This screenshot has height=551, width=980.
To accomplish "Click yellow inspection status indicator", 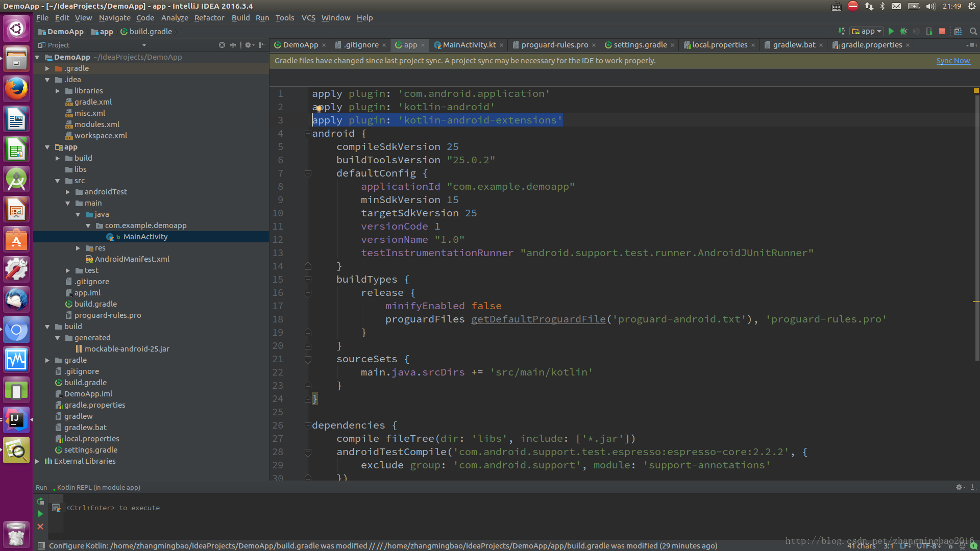I will 976,90.
